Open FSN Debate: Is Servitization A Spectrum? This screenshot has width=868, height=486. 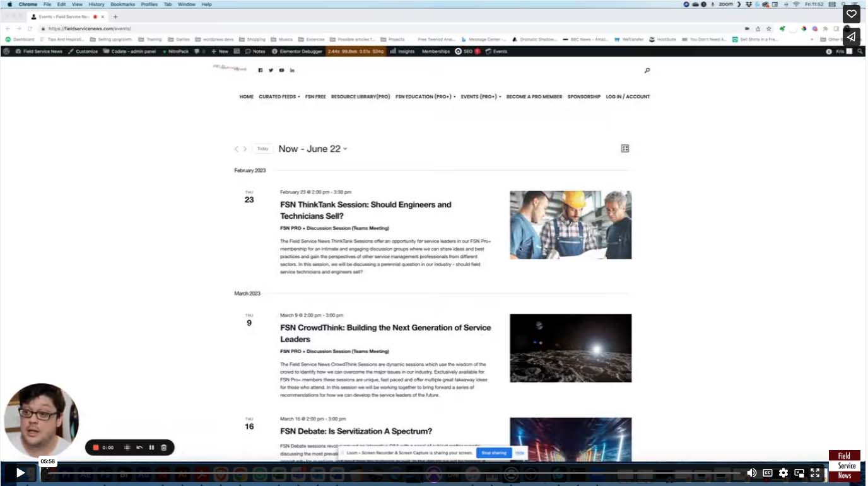356,431
